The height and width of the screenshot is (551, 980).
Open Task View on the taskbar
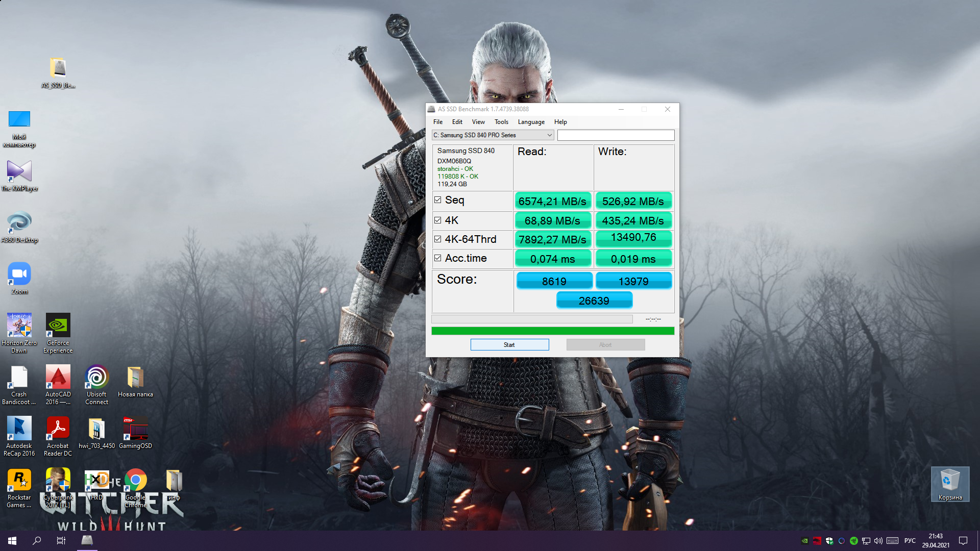tap(61, 540)
